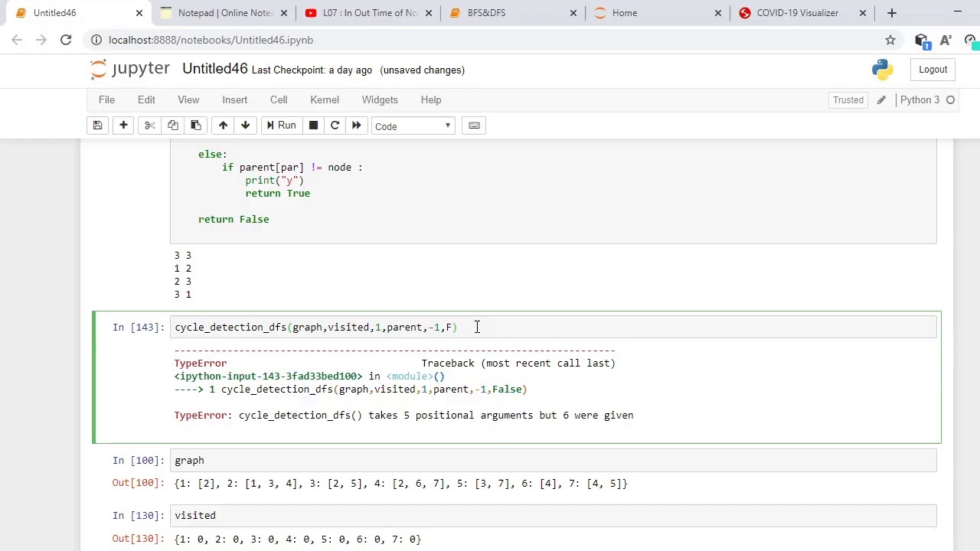Click the Trusted notebook indicator
The width and height of the screenshot is (980, 551).
click(x=848, y=99)
